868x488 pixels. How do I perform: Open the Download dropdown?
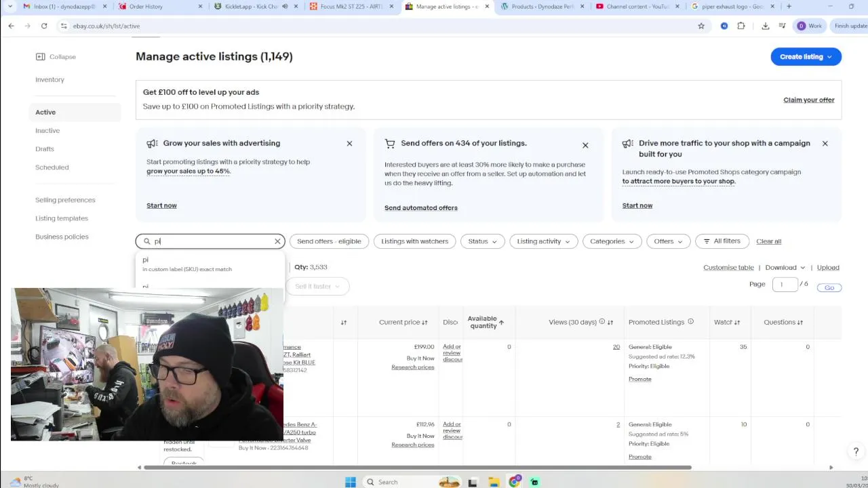pyautogui.click(x=785, y=268)
